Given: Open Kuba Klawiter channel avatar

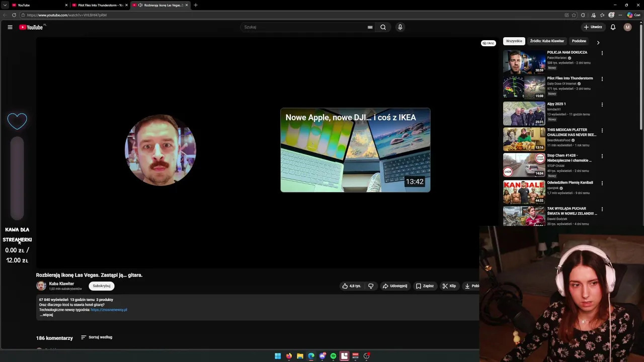Looking at the screenshot, I should tap(41, 286).
